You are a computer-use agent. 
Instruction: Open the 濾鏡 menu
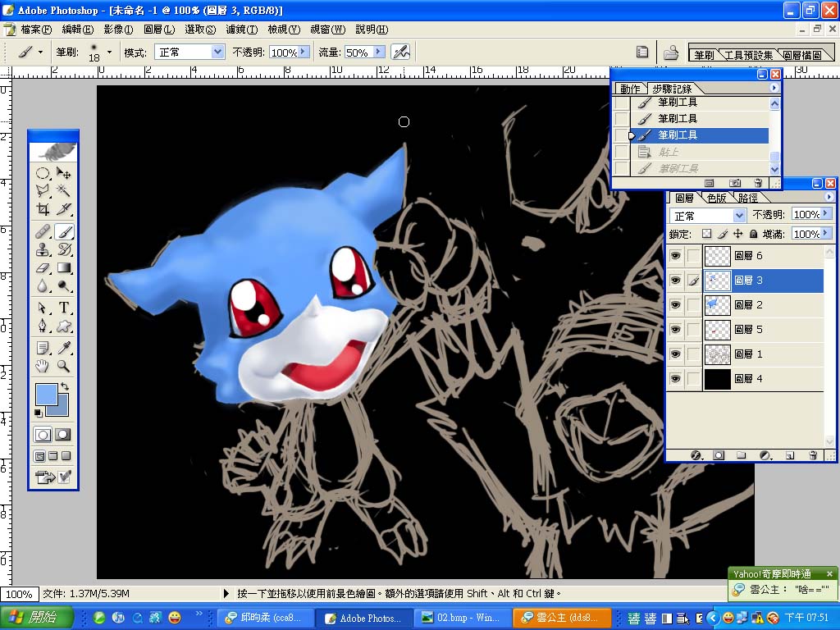click(242, 30)
